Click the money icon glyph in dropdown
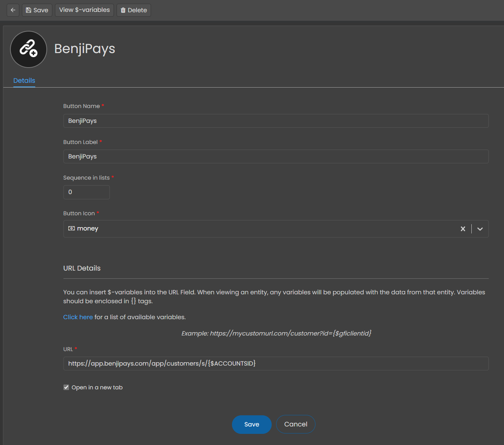 [x=72, y=228]
